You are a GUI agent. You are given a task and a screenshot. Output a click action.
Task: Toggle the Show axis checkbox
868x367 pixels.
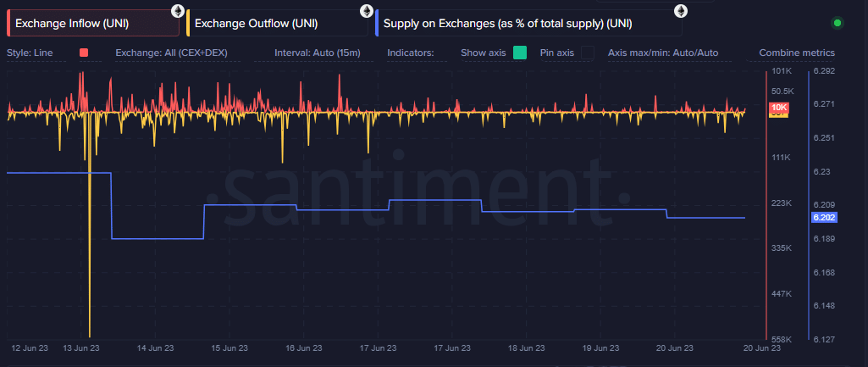click(519, 53)
